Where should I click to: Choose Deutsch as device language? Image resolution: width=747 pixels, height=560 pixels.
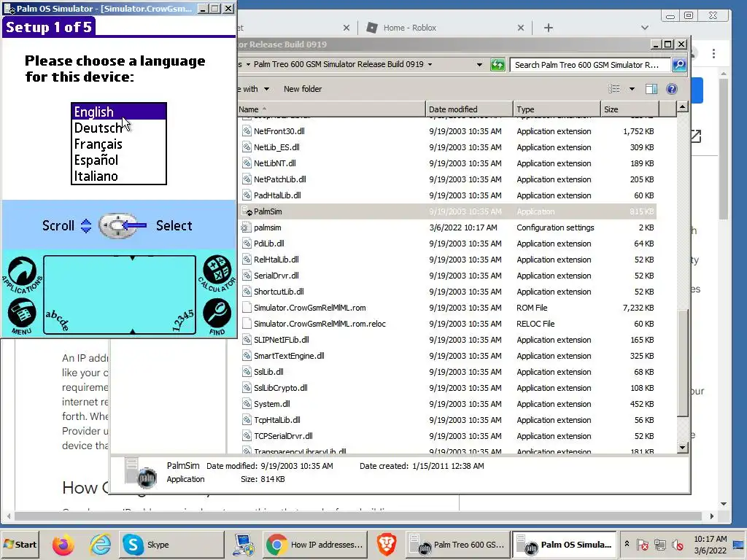(x=119, y=128)
